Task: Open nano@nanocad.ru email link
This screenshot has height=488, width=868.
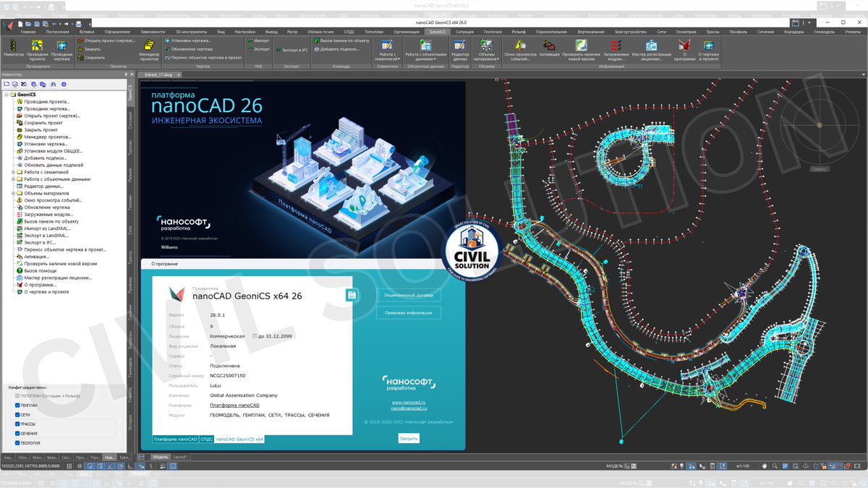Action: pyautogui.click(x=408, y=408)
